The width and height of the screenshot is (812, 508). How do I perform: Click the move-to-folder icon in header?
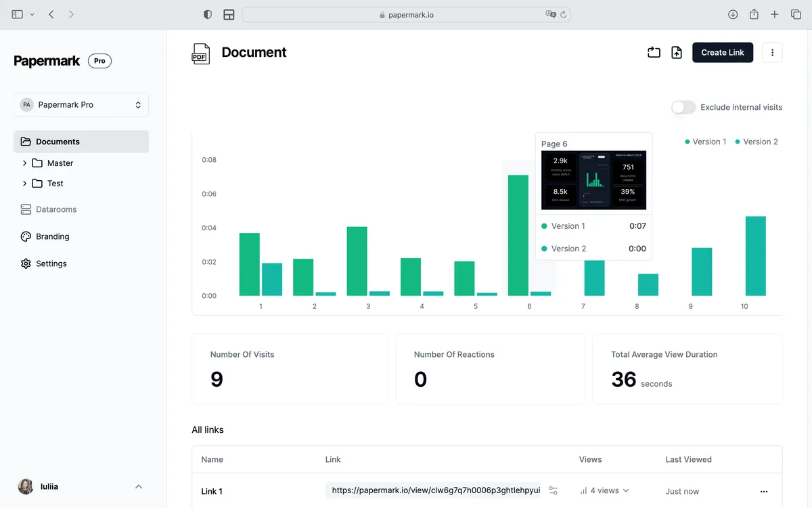tap(654, 52)
